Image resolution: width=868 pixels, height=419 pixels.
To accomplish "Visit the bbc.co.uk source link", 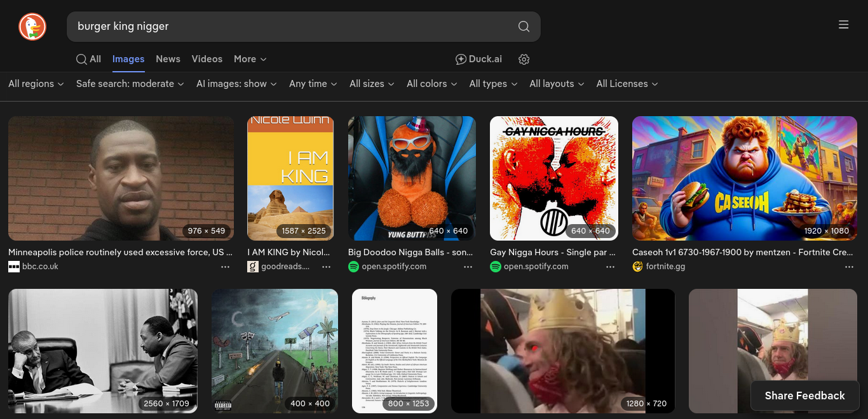I will [40, 267].
